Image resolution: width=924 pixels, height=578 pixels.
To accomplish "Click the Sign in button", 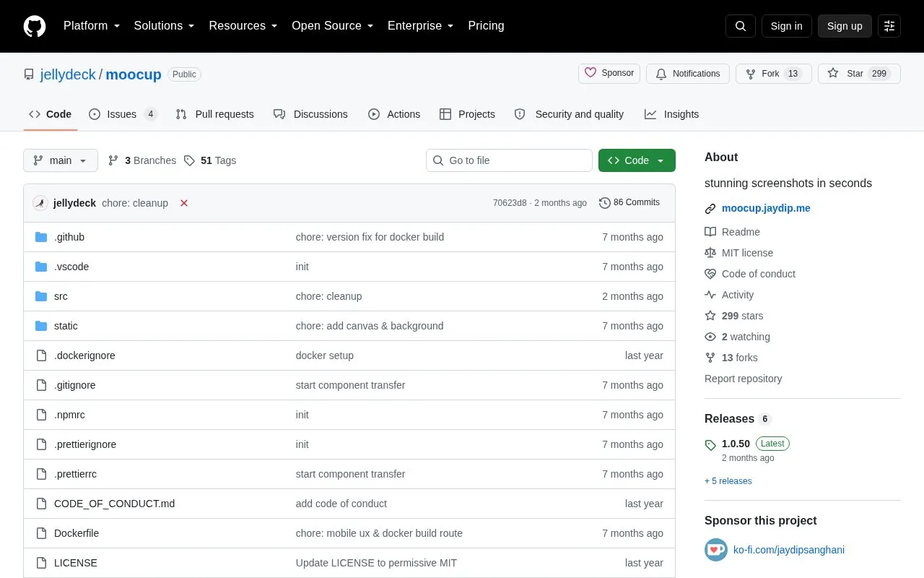I will 786,26.
